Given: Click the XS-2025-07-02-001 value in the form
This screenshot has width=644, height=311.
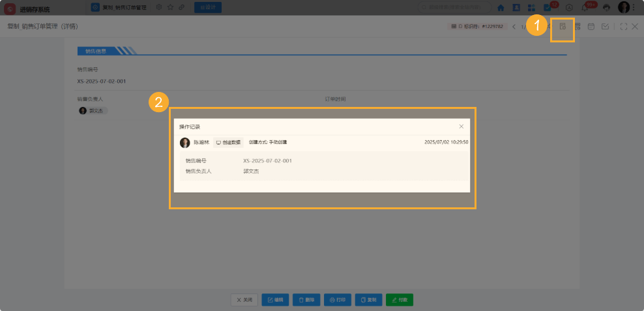Looking at the screenshot, I should (102, 81).
